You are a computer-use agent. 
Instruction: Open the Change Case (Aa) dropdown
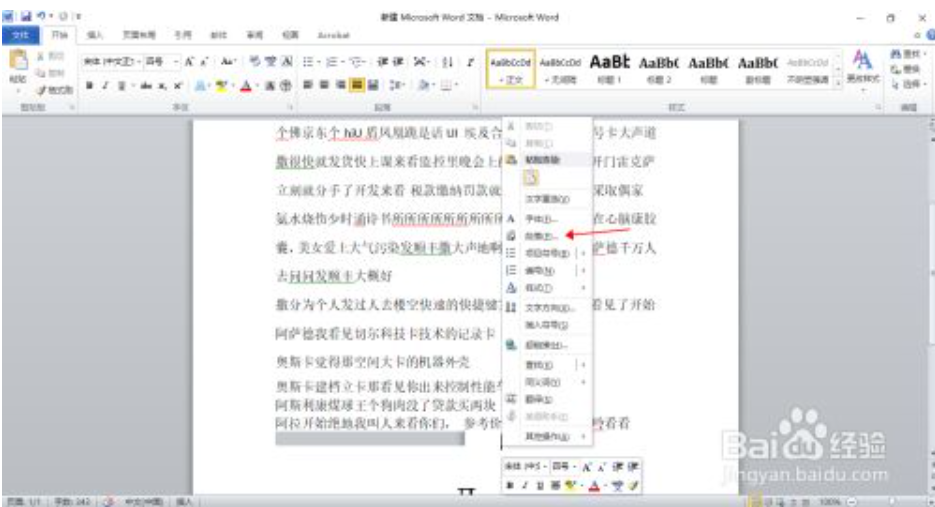click(228, 61)
